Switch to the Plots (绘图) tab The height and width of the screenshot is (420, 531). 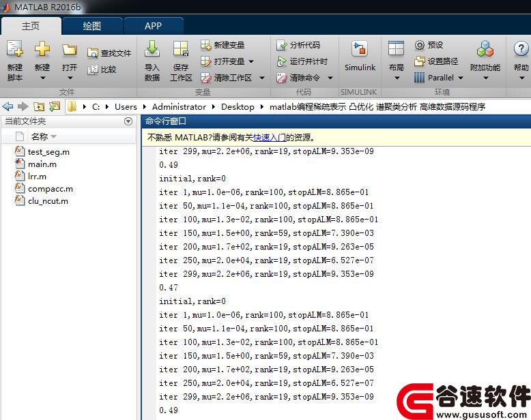click(x=91, y=26)
